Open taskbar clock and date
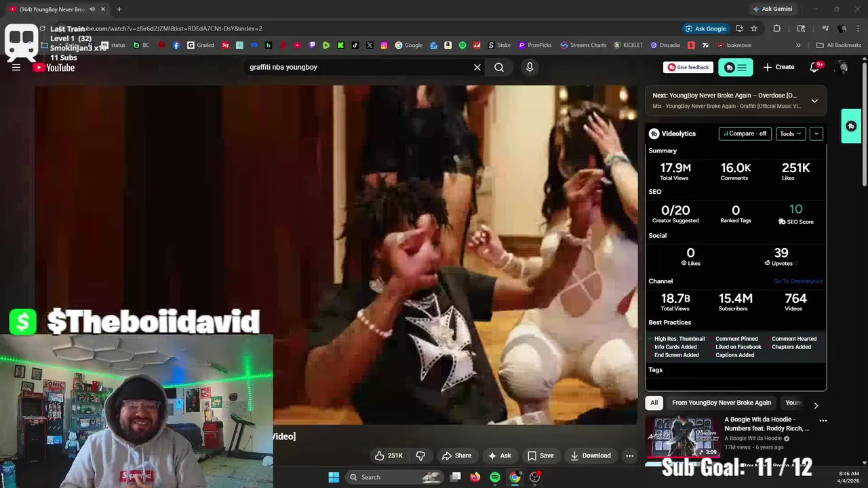The width and height of the screenshot is (868, 488). (x=849, y=477)
